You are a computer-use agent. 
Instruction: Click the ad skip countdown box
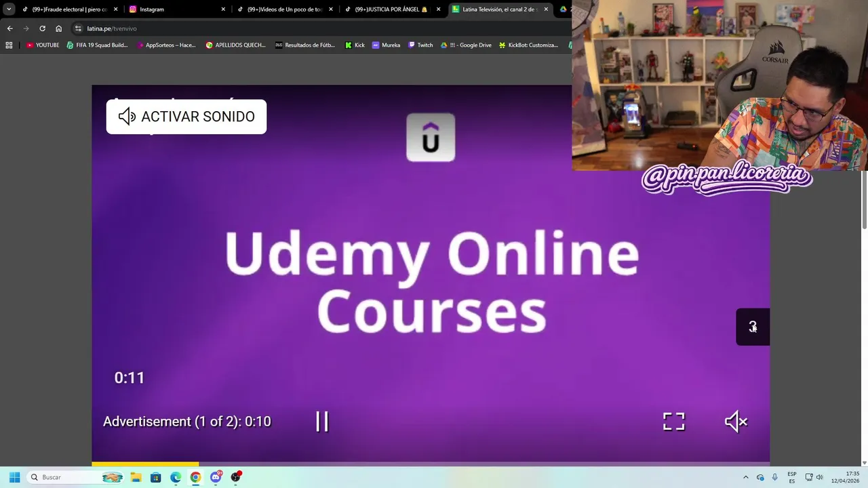tap(753, 327)
